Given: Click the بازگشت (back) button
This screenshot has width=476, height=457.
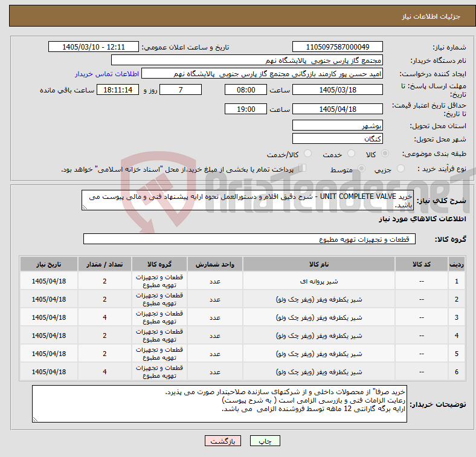Looking at the screenshot, I should click(x=223, y=441).
